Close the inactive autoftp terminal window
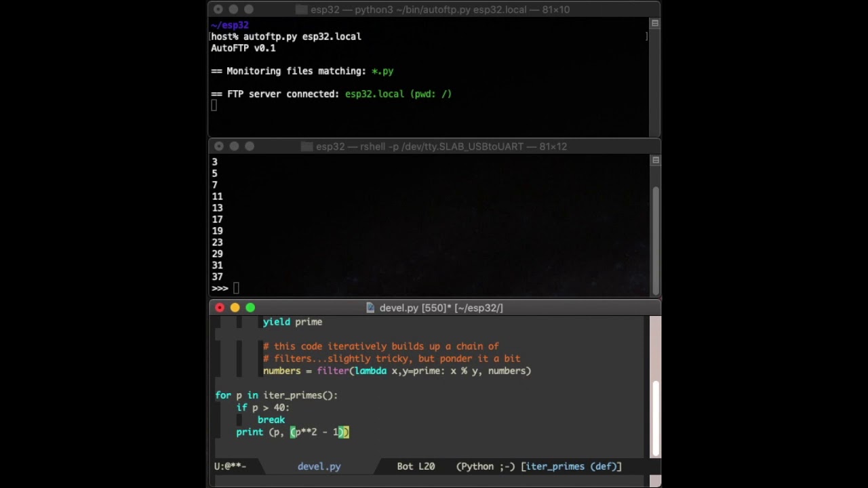The image size is (868, 488). (218, 9)
